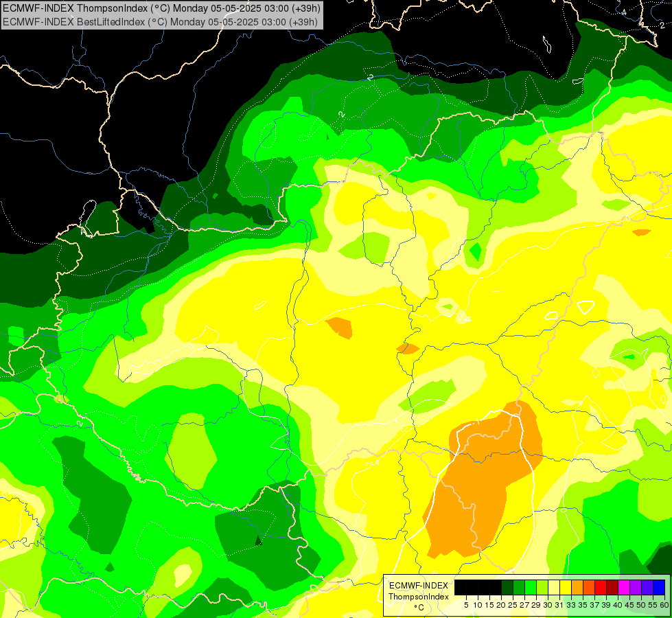Click the blue 55–60 legend swatch
Viewport: 672px width, 618px height.
[x=659, y=587]
